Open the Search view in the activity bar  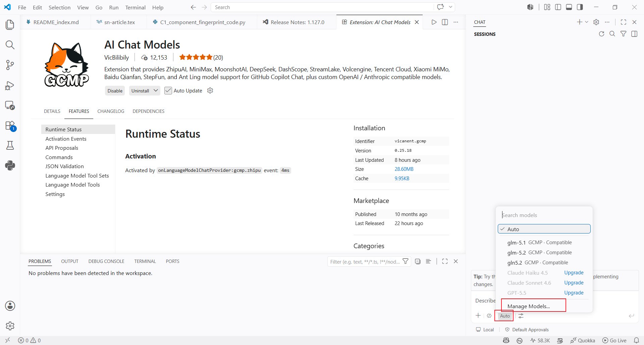click(x=10, y=45)
